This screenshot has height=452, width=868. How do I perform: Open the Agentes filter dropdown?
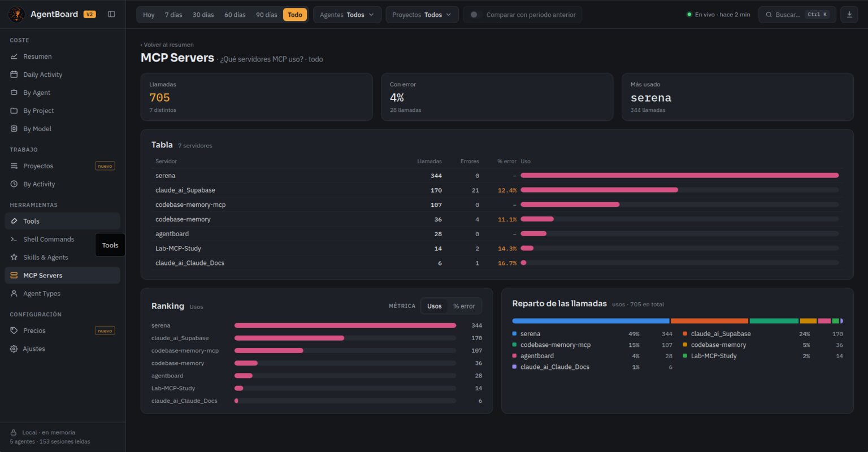click(347, 15)
